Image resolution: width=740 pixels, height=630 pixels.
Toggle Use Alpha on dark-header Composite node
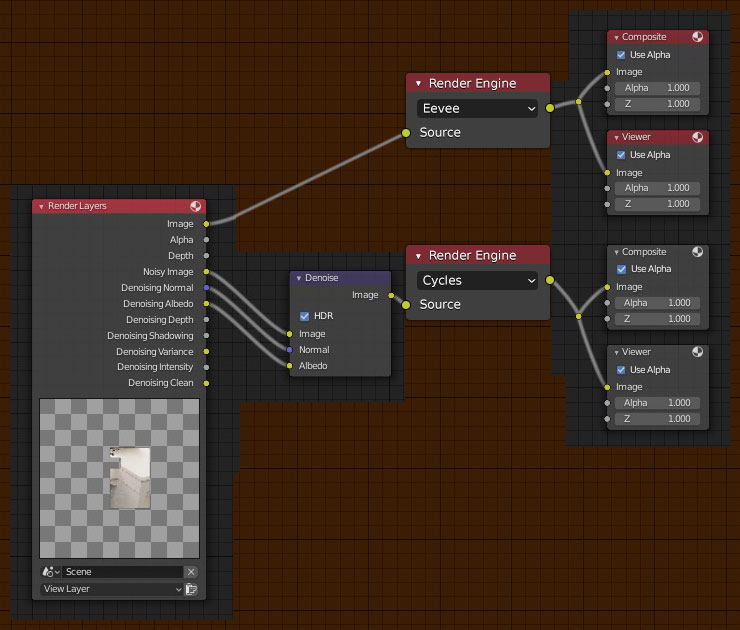click(622, 269)
